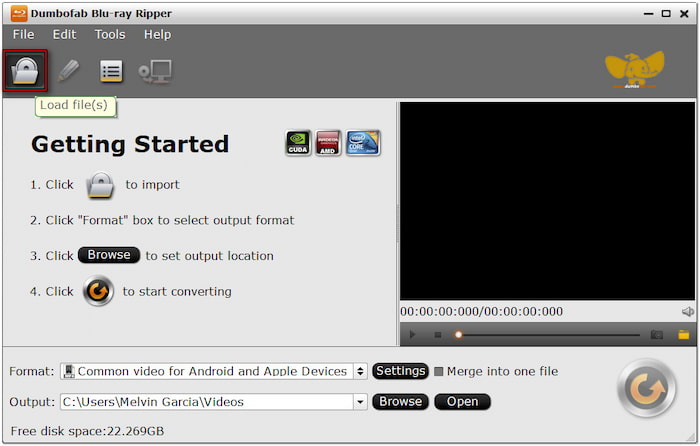Click the Intel Core acceleration badge
Screen dimensions: 700x446
tap(363, 143)
